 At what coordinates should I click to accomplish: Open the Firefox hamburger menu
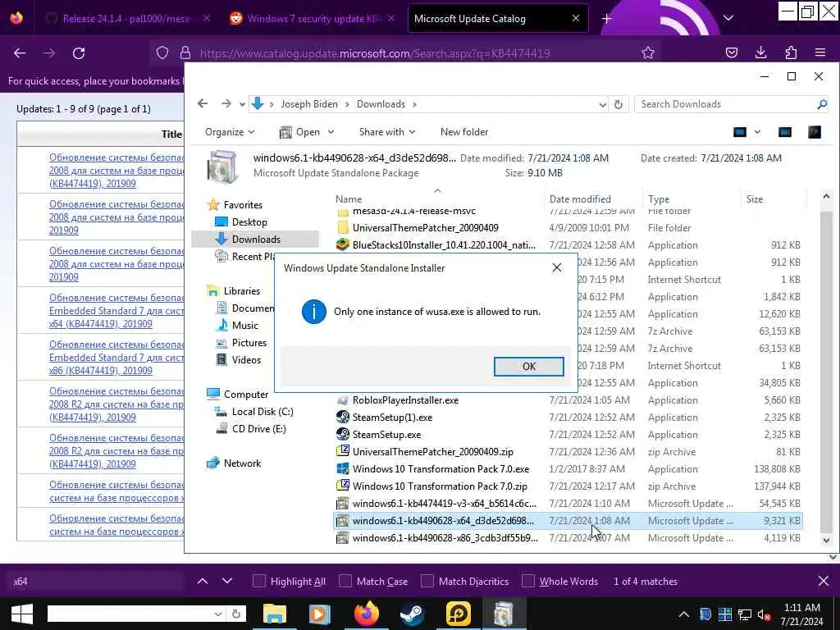pos(820,52)
